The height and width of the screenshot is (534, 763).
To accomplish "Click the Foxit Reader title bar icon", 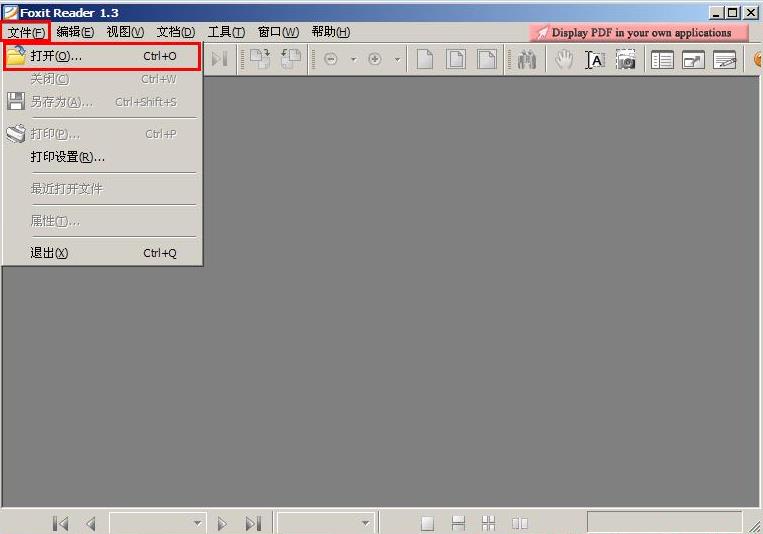I will point(11,13).
